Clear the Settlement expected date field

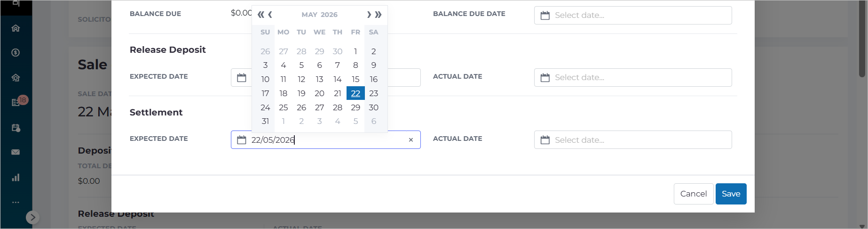(411, 140)
